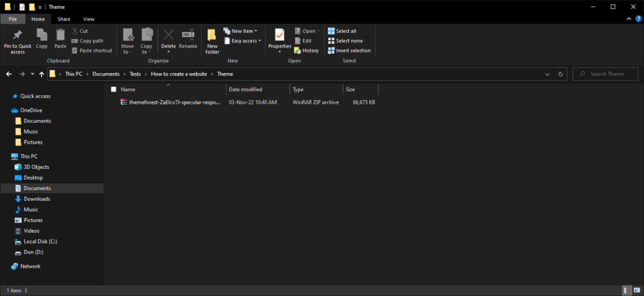Image resolution: width=644 pixels, height=296 pixels.
Task: Click the Search Theme box
Action: 605,74
